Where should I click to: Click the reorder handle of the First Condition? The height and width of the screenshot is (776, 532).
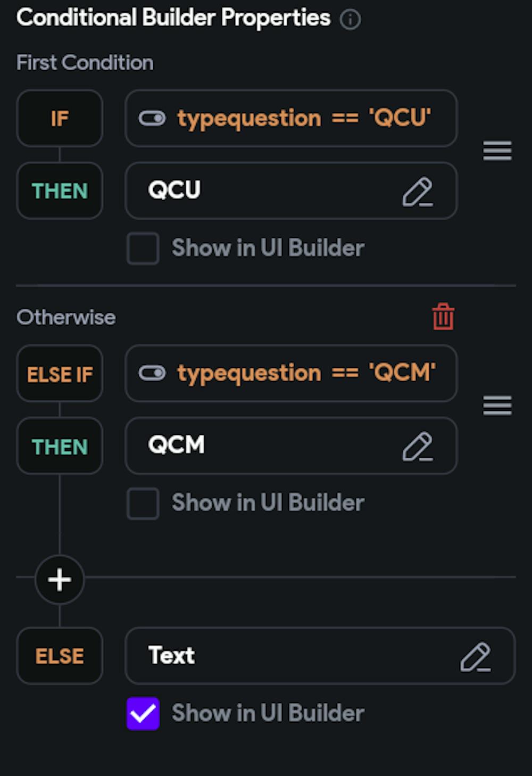tap(497, 151)
